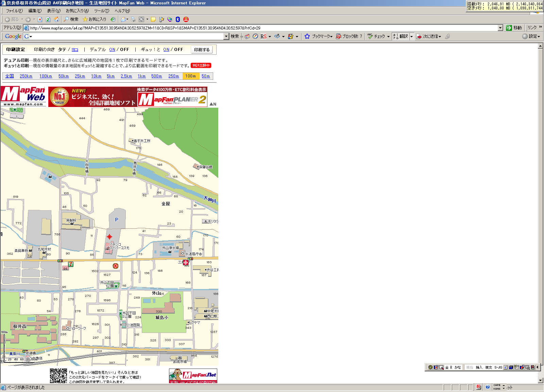Click the 移動 Go button
Screen dimensions: 544x392
click(514, 28)
